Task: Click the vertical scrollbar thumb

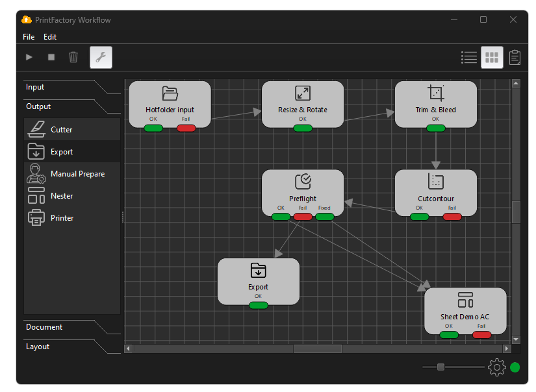Action: 516,212
